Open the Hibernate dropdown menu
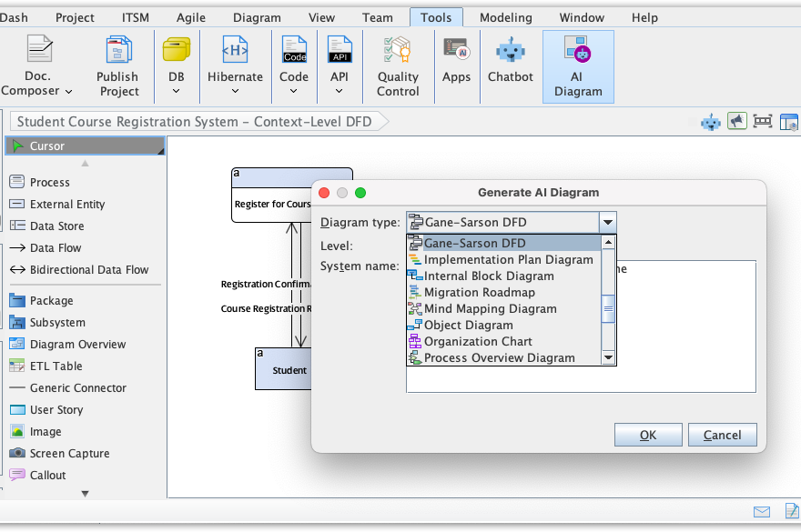The width and height of the screenshot is (801, 532). point(235,90)
